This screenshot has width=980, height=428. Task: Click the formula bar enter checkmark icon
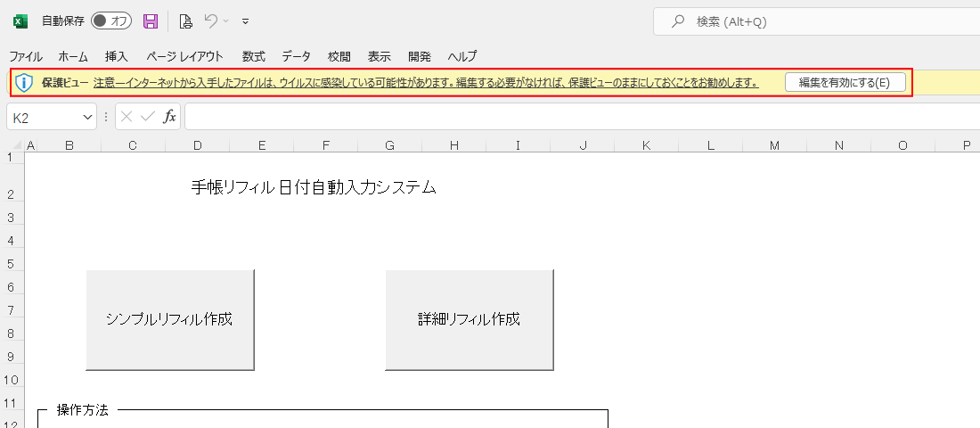(148, 117)
